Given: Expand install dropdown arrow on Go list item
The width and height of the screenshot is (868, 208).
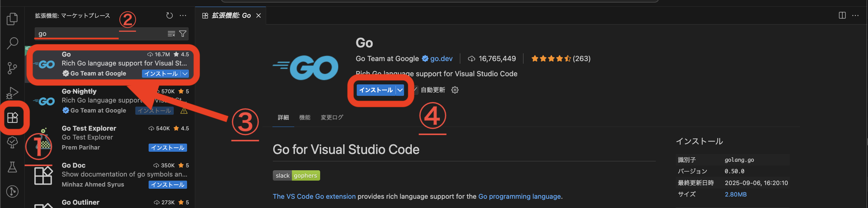Looking at the screenshot, I should coord(185,74).
